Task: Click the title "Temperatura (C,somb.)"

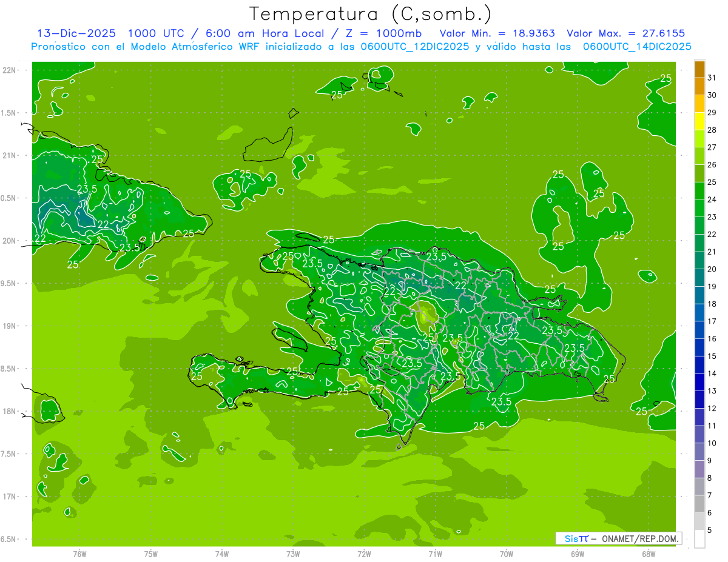Action: pyautogui.click(x=371, y=14)
